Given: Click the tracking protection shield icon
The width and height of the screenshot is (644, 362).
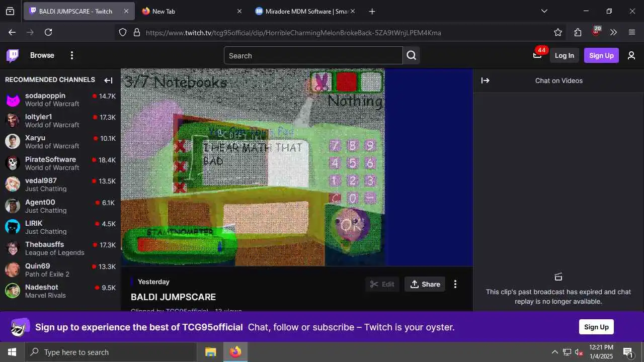Looking at the screenshot, I should click(x=123, y=32).
